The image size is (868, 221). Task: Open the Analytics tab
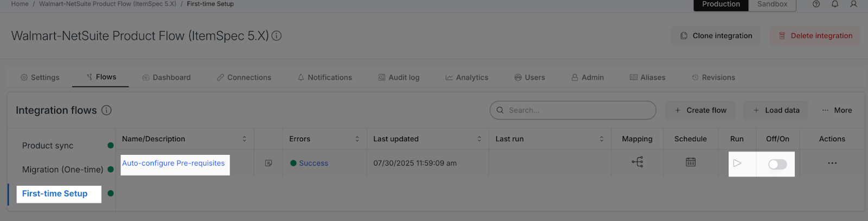point(467,78)
